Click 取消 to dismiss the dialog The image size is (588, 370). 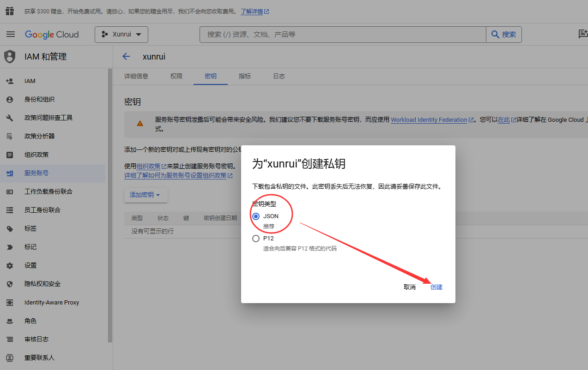[x=410, y=287]
